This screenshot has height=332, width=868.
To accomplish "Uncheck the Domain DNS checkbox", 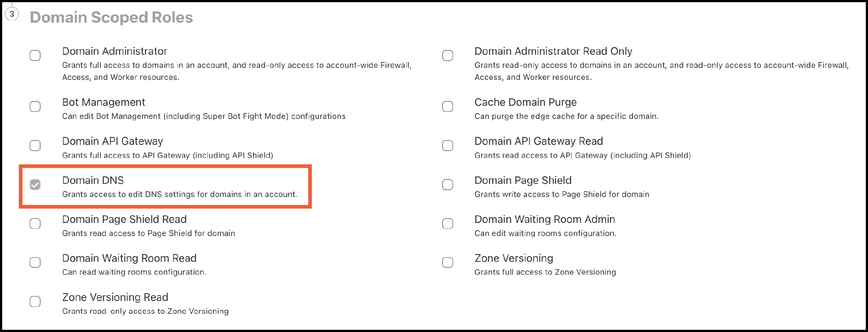I will (35, 185).
